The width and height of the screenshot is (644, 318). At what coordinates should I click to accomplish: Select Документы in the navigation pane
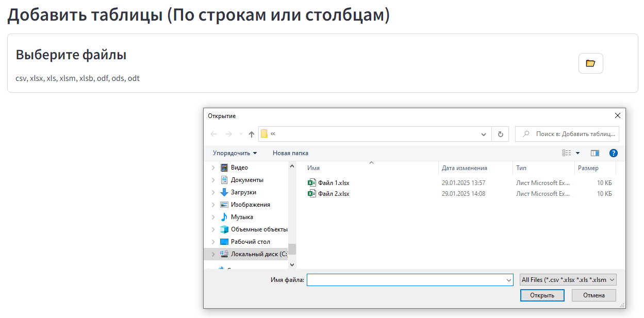(x=247, y=180)
